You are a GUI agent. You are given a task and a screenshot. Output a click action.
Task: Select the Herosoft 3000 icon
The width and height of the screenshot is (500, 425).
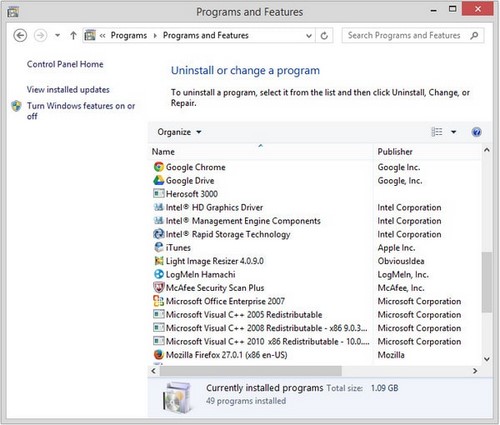(x=158, y=193)
